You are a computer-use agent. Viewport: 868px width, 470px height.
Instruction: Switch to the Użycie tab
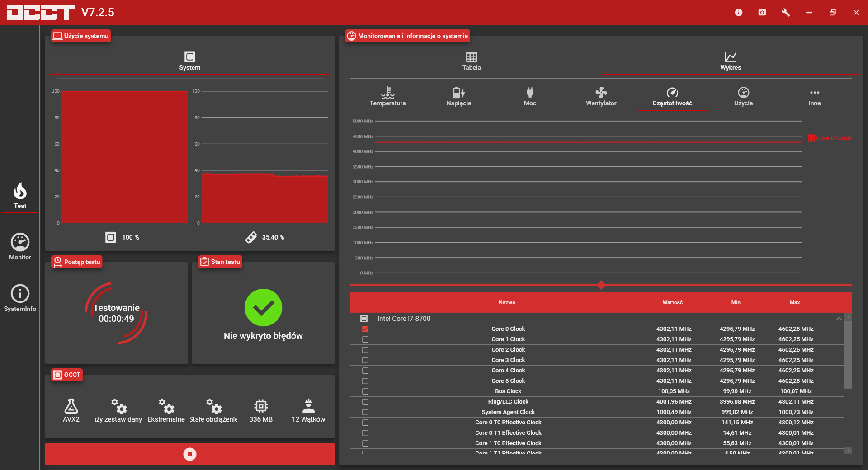click(743, 97)
